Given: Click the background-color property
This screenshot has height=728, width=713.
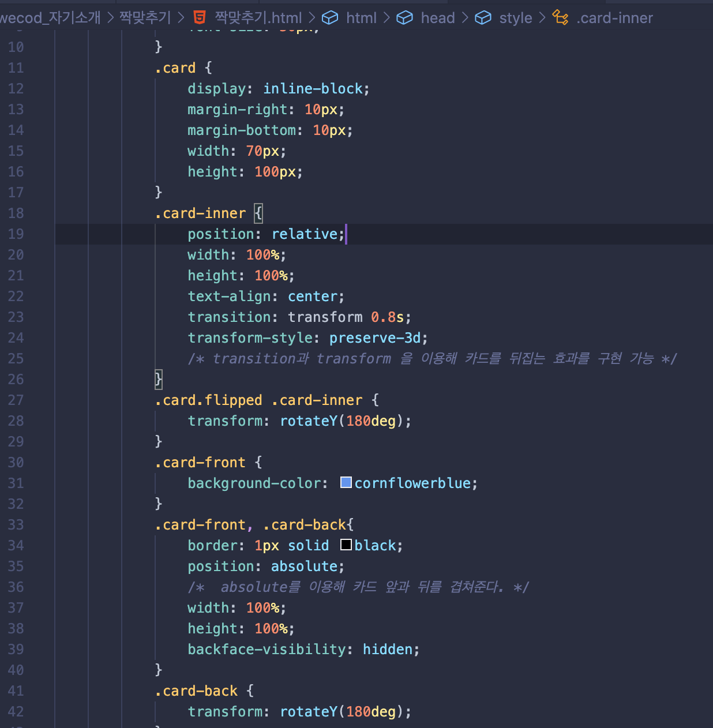Looking at the screenshot, I should coord(254,483).
